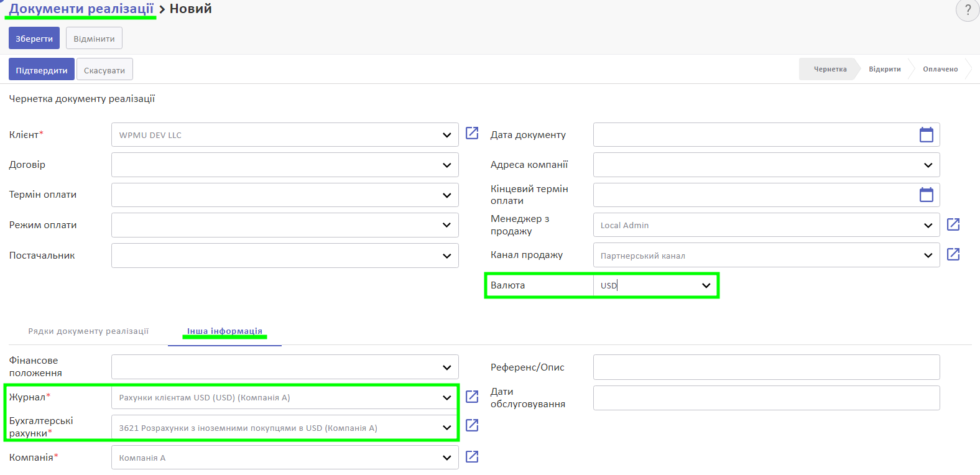
Task: Click the Скасувати button
Action: pyautogui.click(x=104, y=70)
